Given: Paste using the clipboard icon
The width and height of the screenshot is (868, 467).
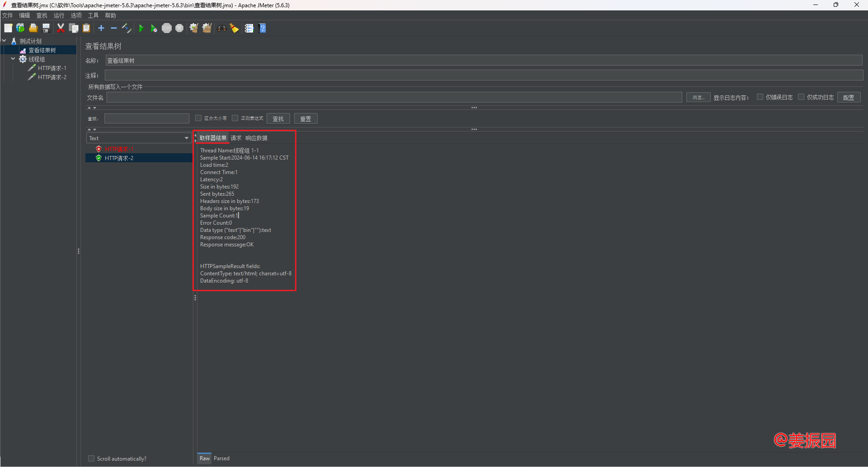Looking at the screenshot, I should [x=86, y=28].
